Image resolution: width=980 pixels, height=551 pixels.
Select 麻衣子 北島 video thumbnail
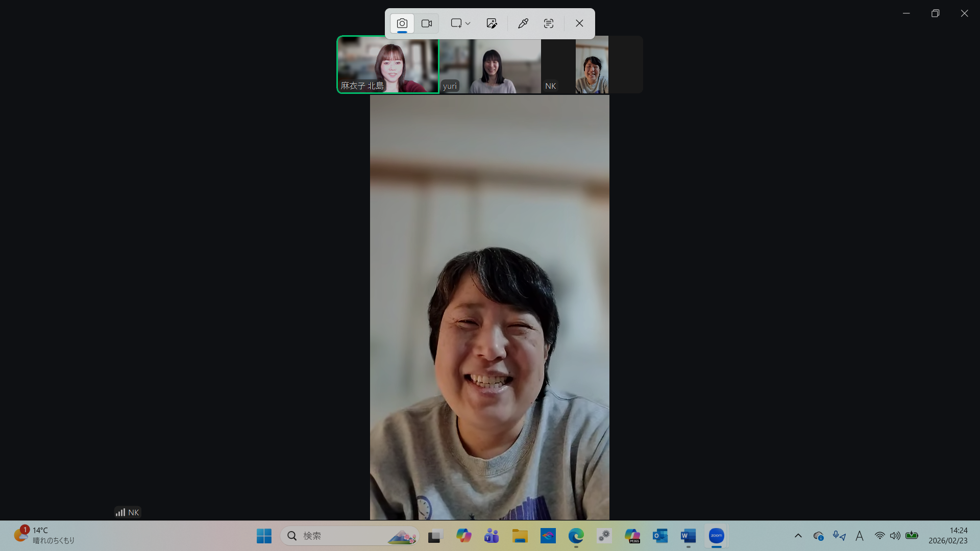(x=388, y=65)
